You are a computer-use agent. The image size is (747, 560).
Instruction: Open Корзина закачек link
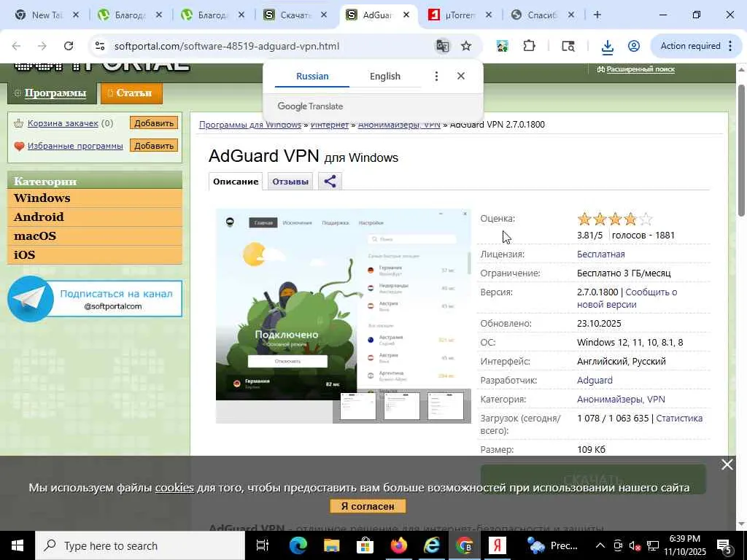63,123
